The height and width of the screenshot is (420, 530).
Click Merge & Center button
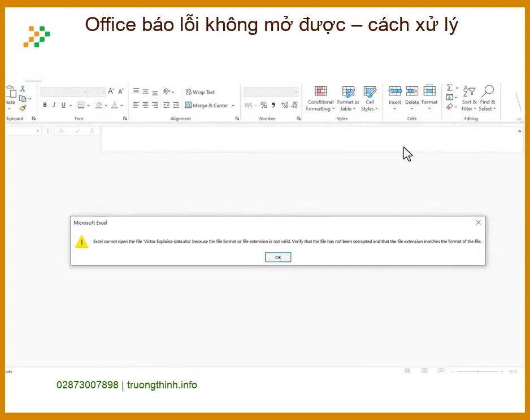coord(207,106)
